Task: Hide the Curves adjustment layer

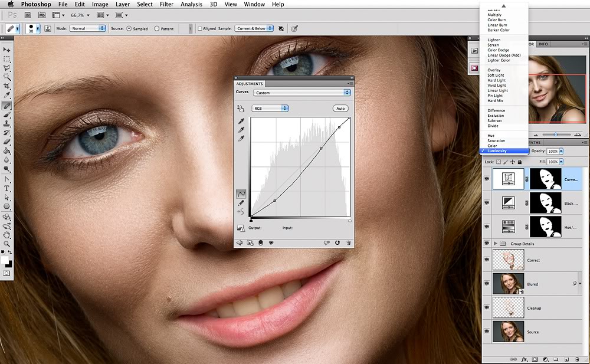Action: click(x=487, y=179)
